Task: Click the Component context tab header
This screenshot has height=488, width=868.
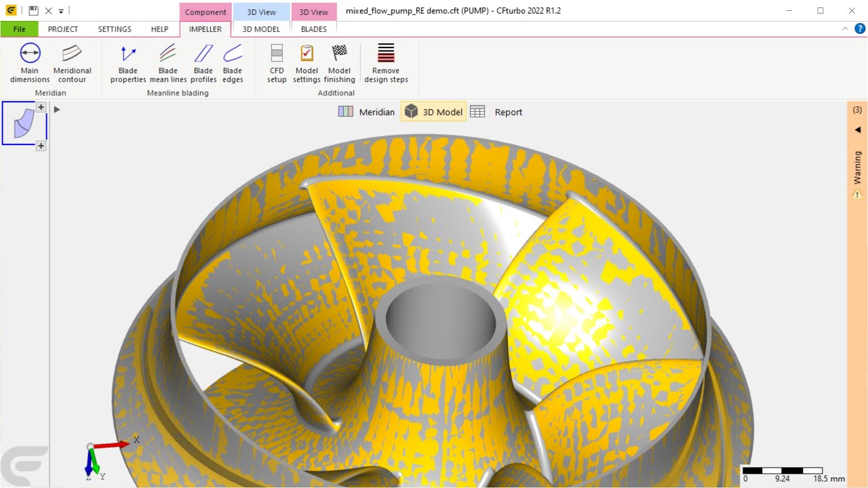Action: pos(205,12)
